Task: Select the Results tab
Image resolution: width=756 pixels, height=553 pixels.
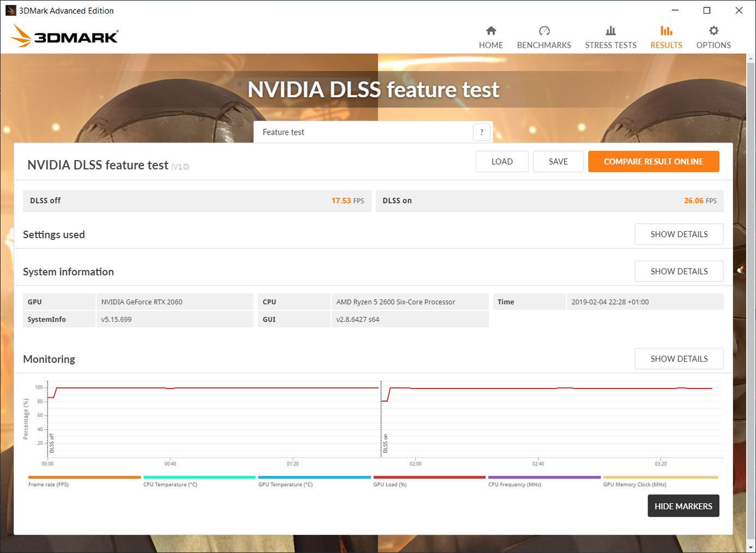Action: [x=666, y=37]
